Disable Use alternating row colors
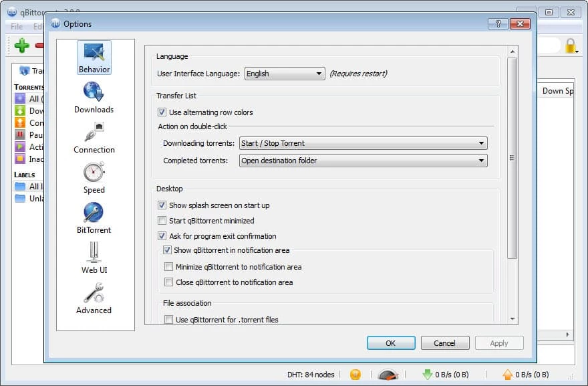 [162, 112]
